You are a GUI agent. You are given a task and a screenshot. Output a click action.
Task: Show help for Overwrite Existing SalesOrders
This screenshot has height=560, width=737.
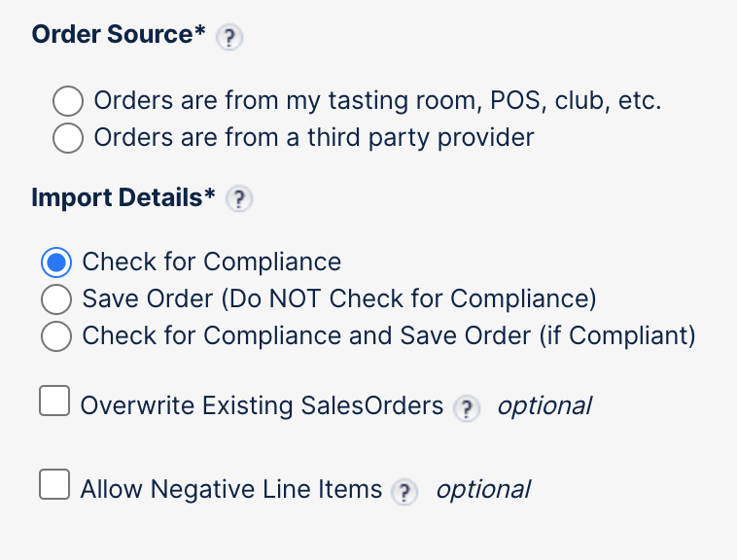click(x=468, y=408)
